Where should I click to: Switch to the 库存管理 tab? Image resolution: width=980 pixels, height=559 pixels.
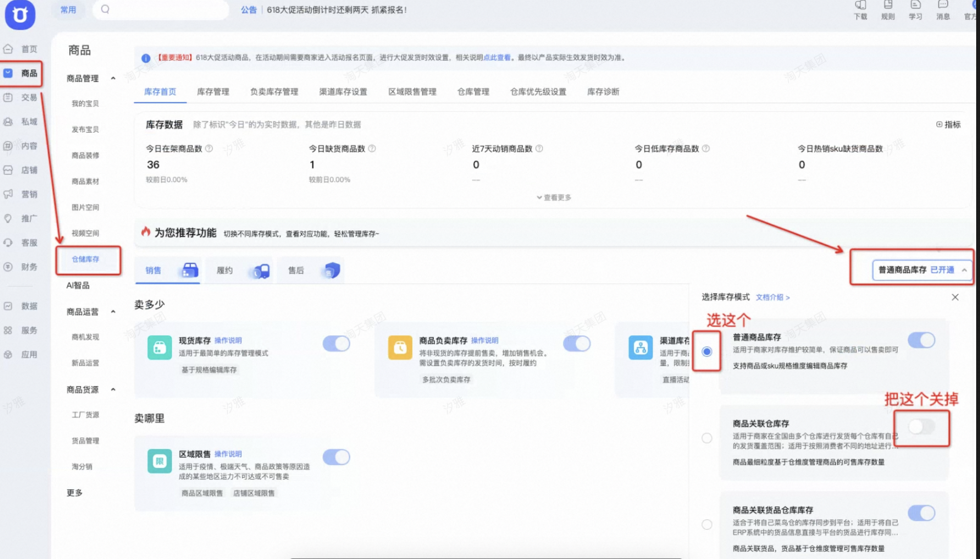tap(213, 92)
